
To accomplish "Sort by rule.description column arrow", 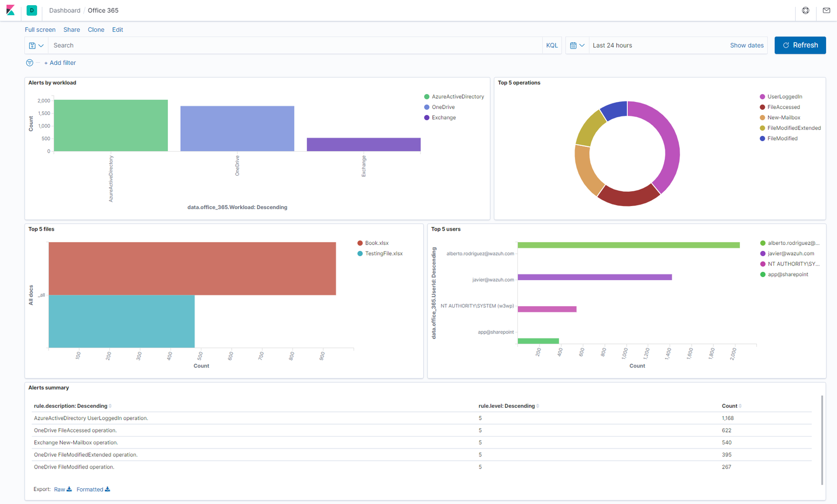I will 110,406.
